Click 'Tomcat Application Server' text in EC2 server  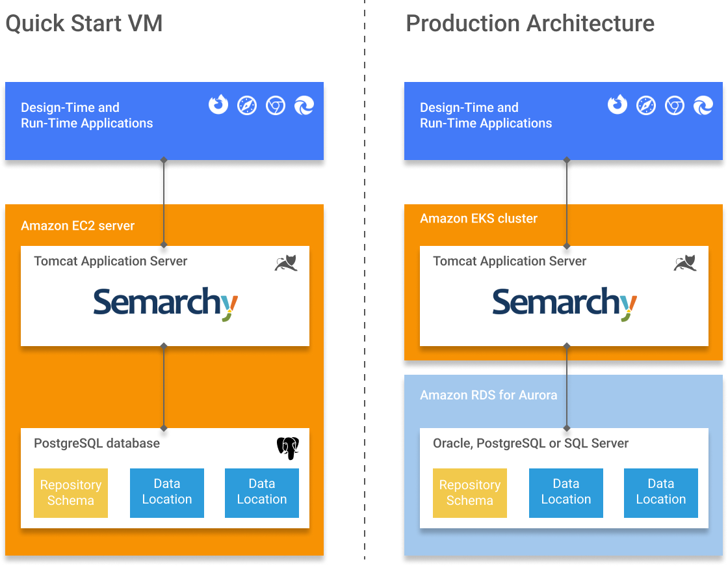pyautogui.click(x=110, y=261)
